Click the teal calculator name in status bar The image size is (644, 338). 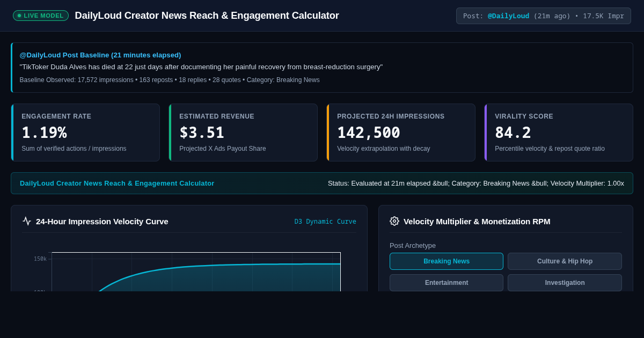(x=117, y=183)
